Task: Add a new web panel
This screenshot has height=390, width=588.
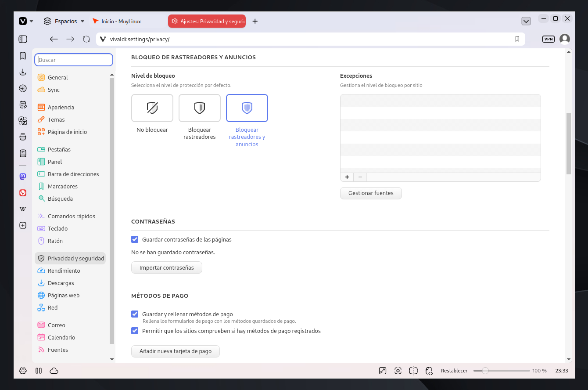Action: 23,225
